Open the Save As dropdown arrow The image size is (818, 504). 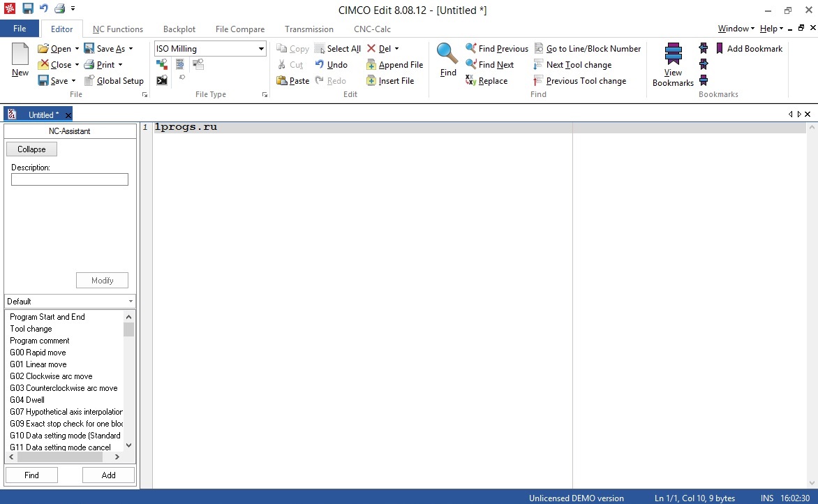tap(131, 49)
